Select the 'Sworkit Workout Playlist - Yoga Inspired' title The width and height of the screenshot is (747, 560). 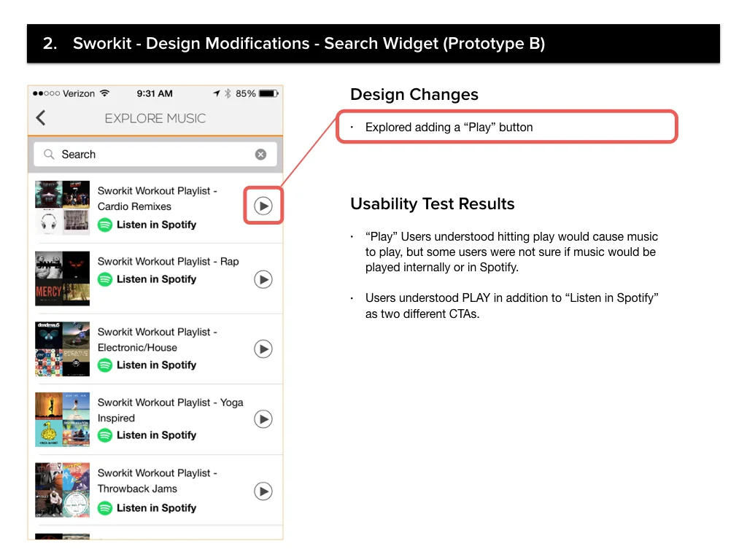click(170, 410)
